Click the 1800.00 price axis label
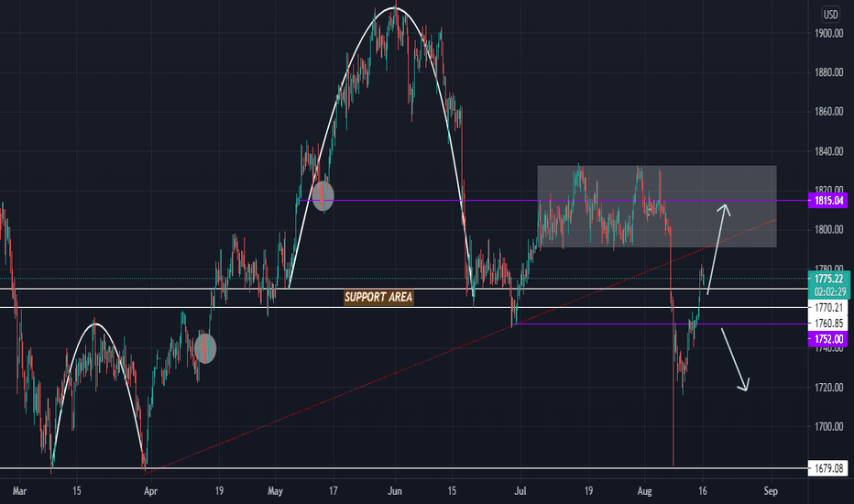The image size is (854, 504). (x=828, y=230)
